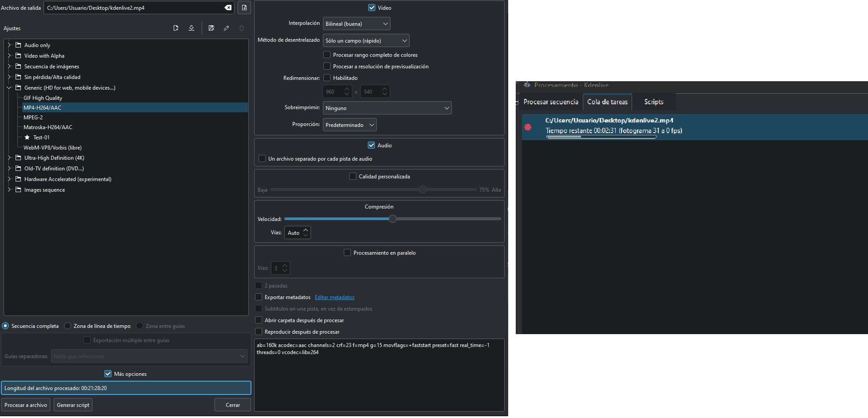Click the Audio only folder icon

pos(18,45)
